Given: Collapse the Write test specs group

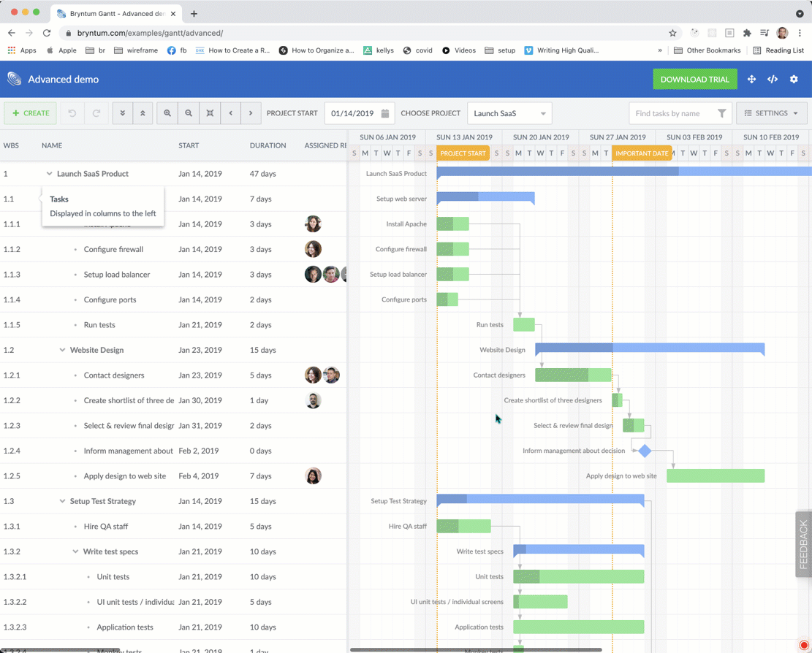Looking at the screenshot, I should point(75,551).
